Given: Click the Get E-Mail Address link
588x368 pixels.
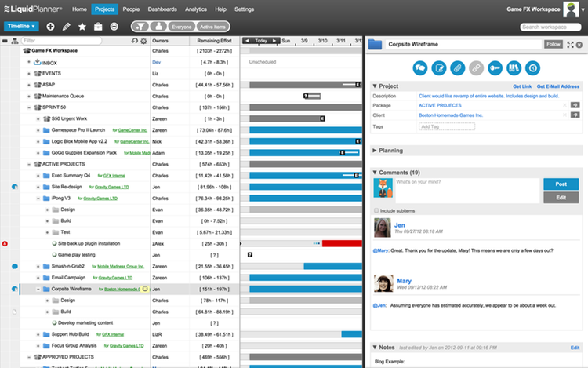Looking at the screenshot, I should coord(558,86).
